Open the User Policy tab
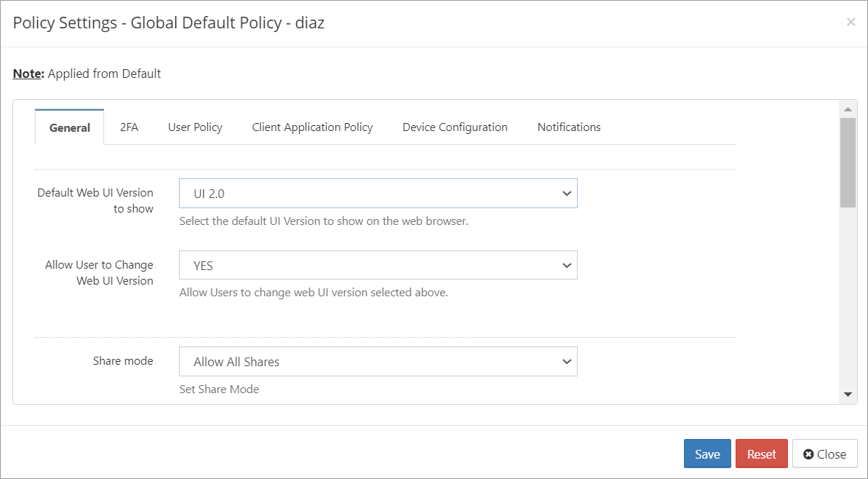The image size is (868, 479). tap(195, 127)
